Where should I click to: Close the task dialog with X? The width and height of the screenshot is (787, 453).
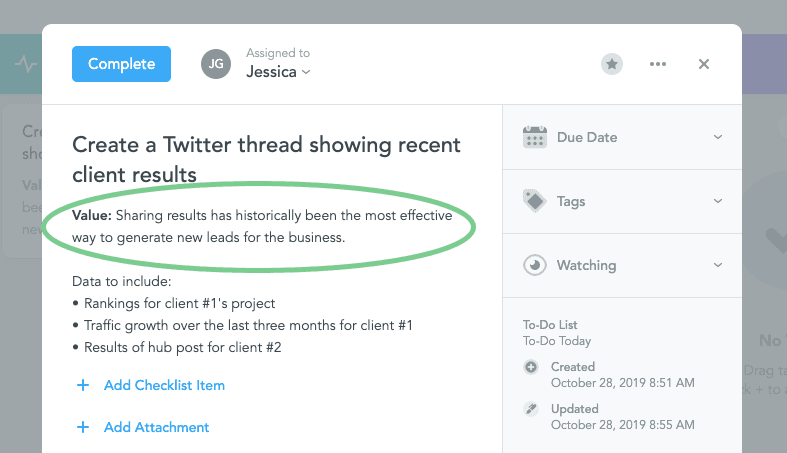click(704, 64)
